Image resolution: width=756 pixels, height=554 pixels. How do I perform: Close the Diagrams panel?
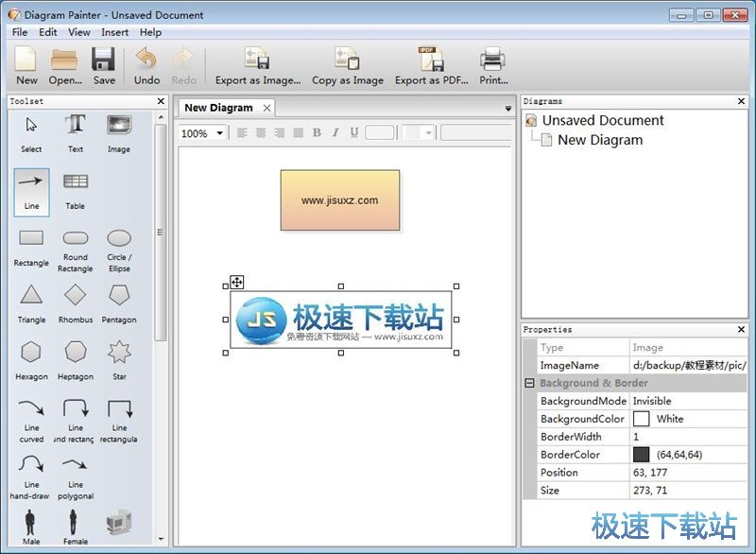(741, 101)
